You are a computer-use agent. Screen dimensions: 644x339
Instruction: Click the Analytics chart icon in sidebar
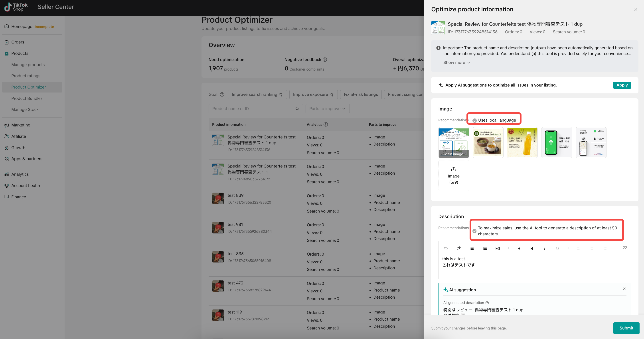coord(6,174)
